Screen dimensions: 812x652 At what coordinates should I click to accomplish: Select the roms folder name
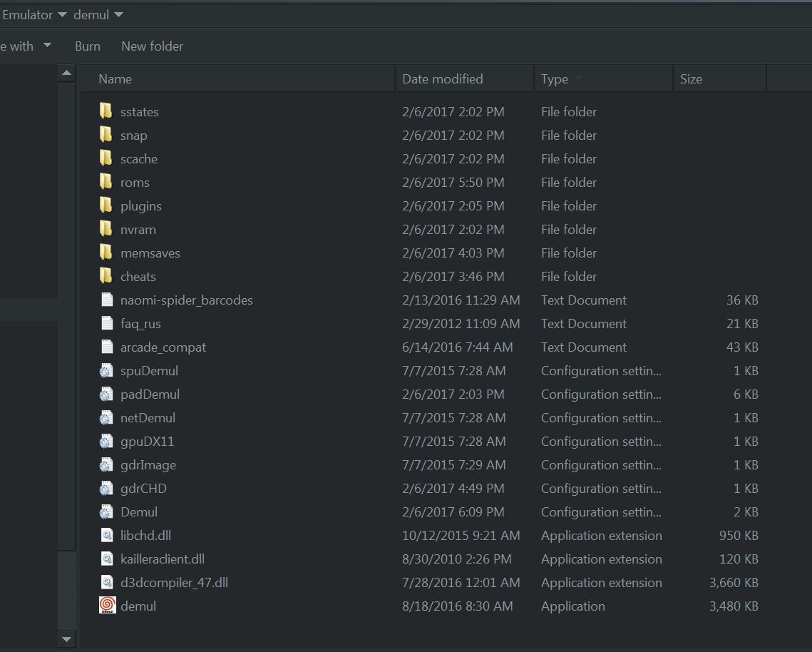click(x=135, y=183)
